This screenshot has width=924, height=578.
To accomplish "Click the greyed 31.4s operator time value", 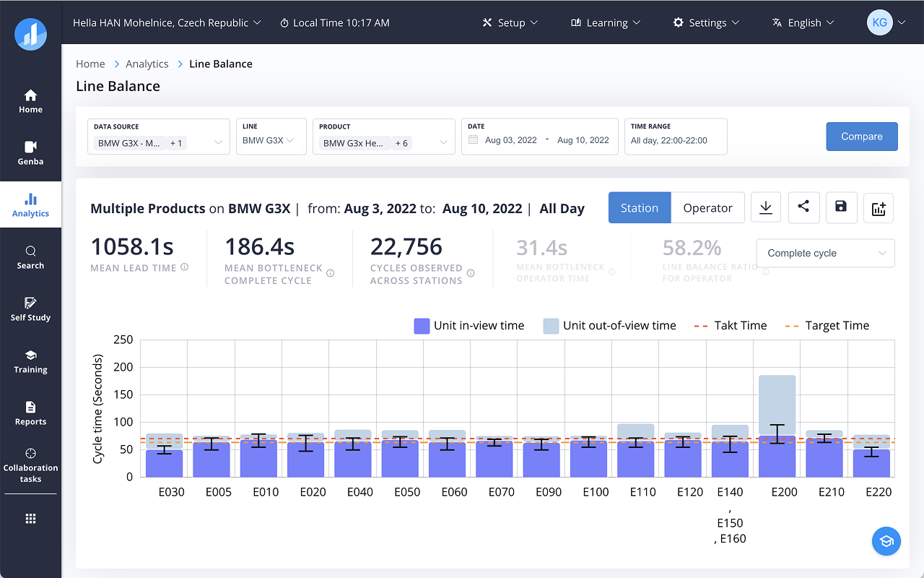I will click(542, 248).
